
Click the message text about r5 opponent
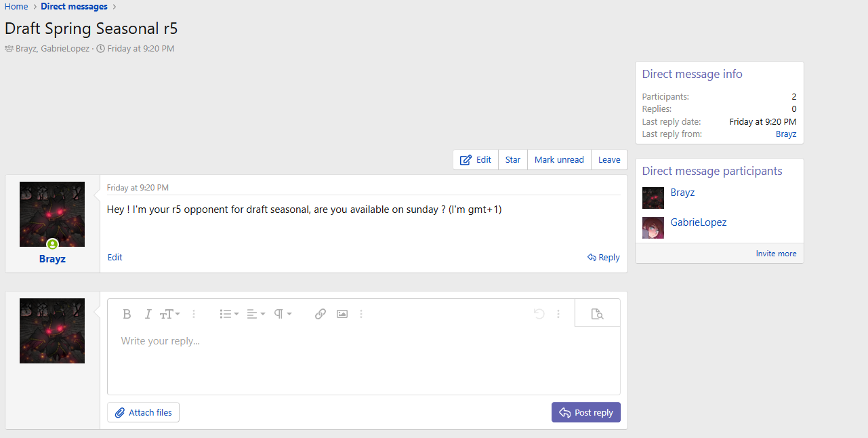click(x=304, y=210)
